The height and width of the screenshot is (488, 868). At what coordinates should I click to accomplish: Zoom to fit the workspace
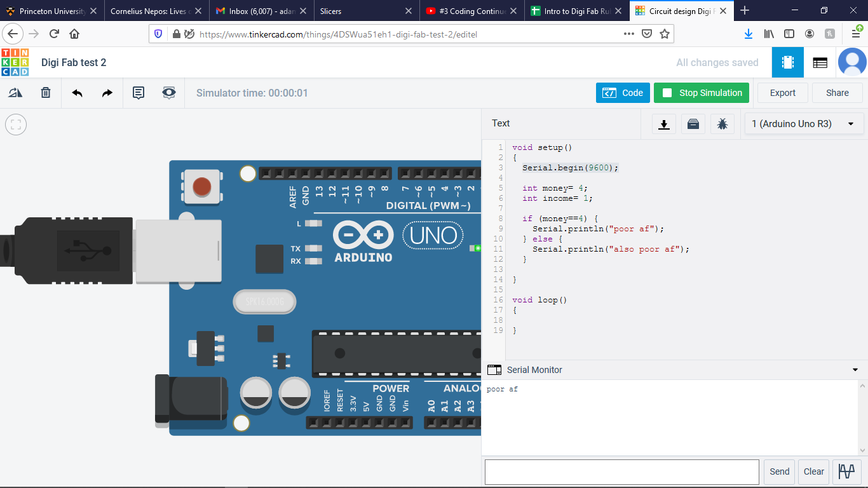coord(16,125)
